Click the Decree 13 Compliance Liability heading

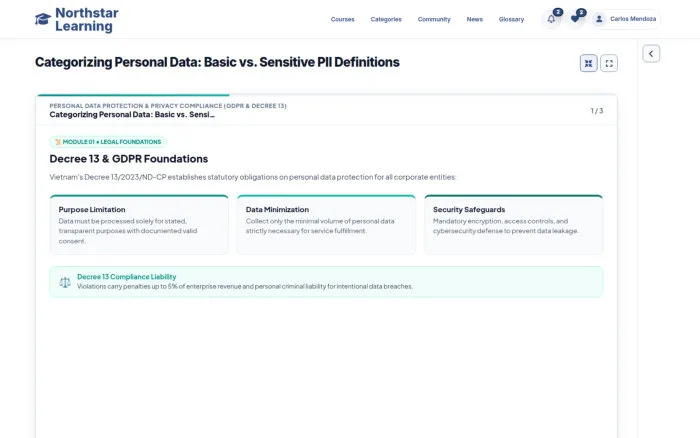click(x=126, y=277)
